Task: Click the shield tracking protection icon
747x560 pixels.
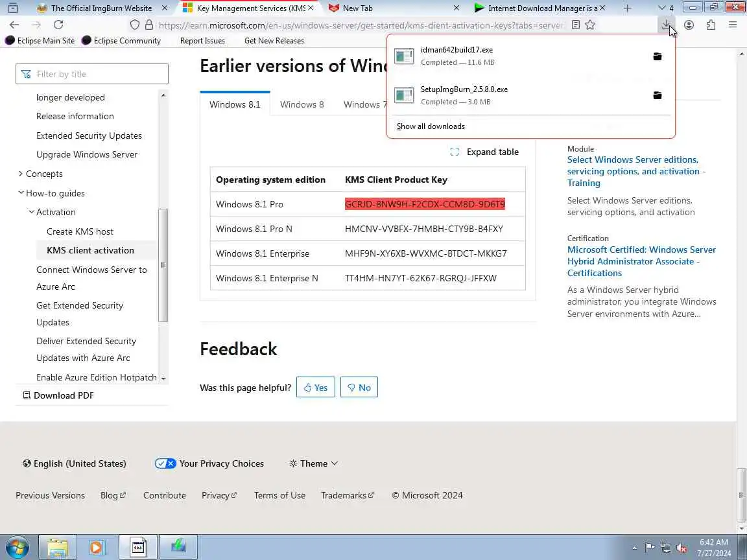Action: click(x=135, y=25)
